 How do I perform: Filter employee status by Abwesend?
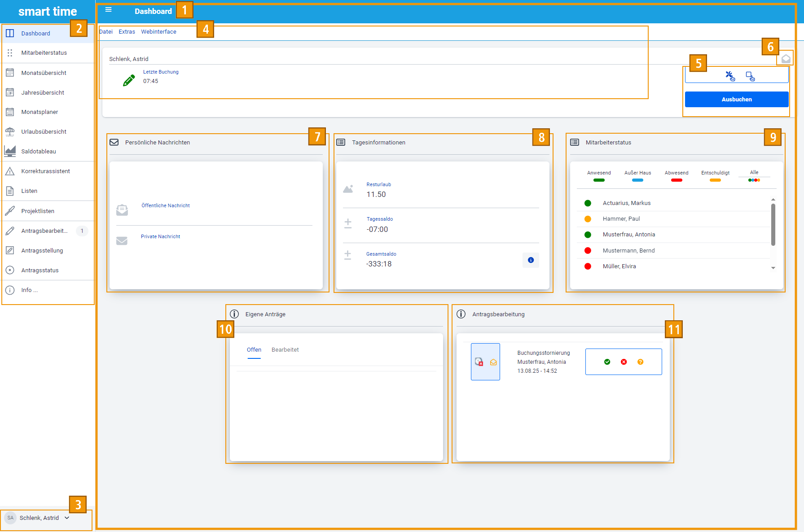[676, 175]
